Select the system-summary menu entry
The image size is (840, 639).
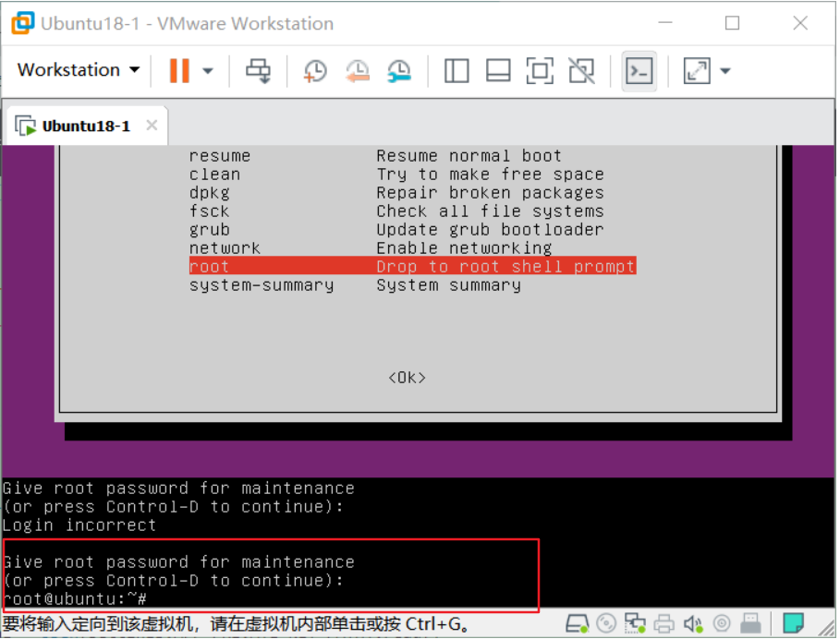[262, 285]
